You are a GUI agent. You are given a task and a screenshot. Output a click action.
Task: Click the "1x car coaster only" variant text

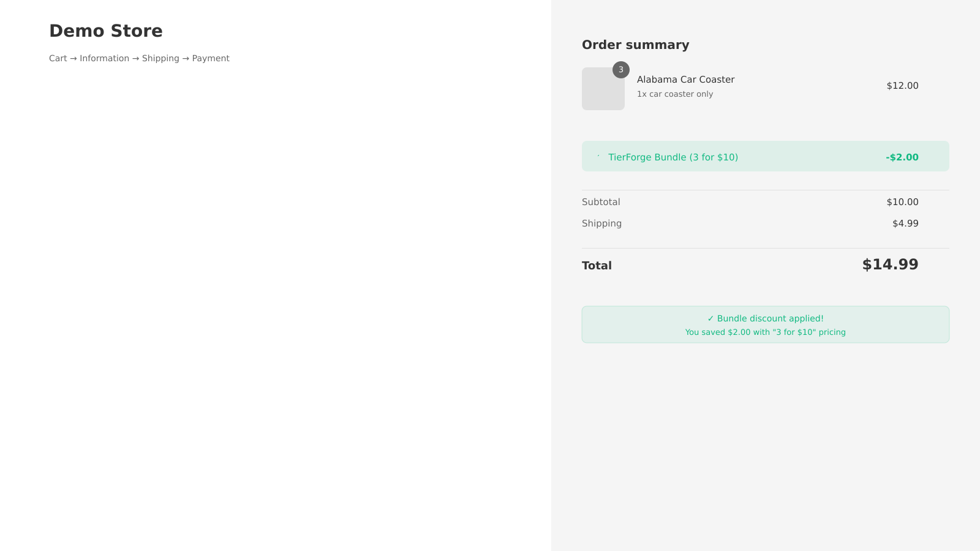675,94
